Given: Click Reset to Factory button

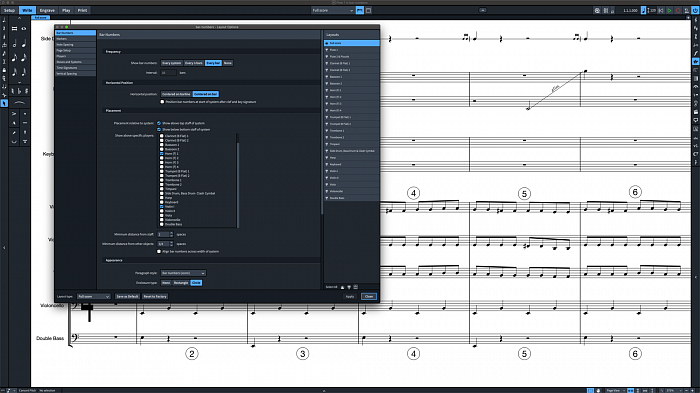Looking at the screenshot, I should tap(155, 297).
